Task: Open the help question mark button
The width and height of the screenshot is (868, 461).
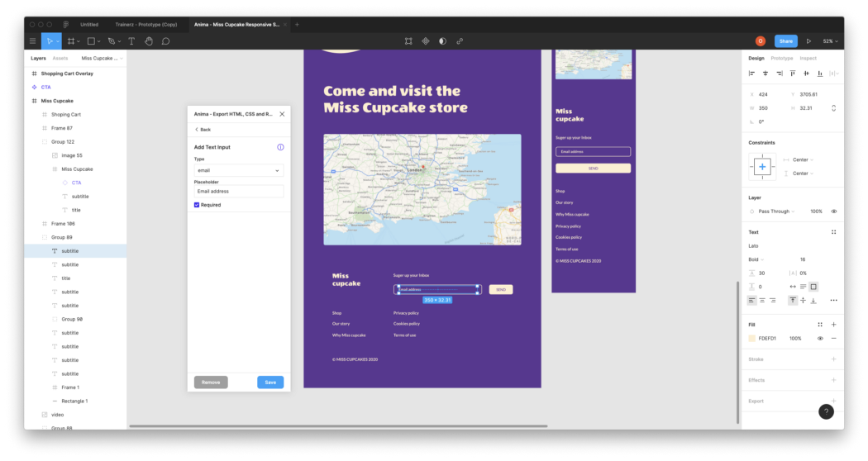Action: coord(826,411)
